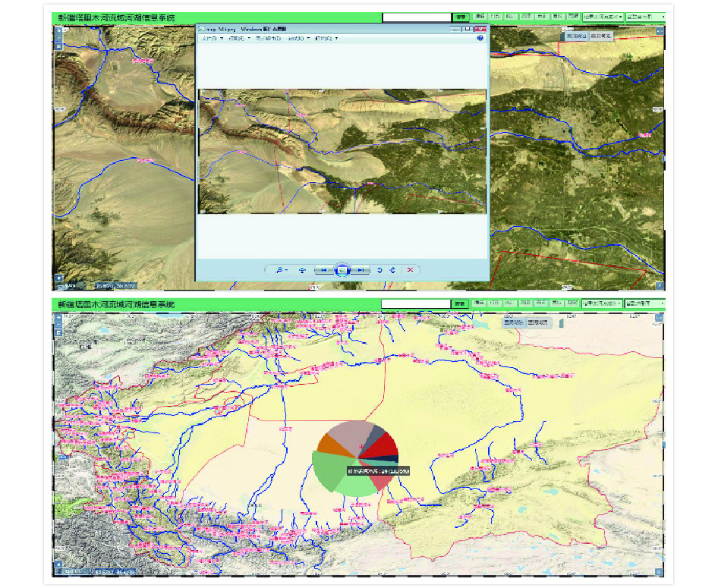Start the slideshow in Photo Viewer
Screen dimensions: 718x588
[x=342, y=270]
